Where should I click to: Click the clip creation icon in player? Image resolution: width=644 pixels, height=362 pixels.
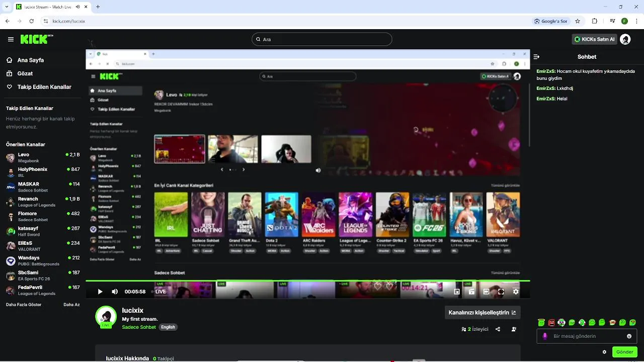click(471, 292)
